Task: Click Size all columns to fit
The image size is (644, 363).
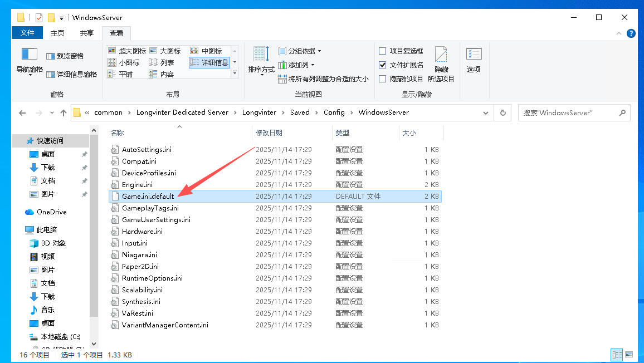Action: click(x=323, y=79)
